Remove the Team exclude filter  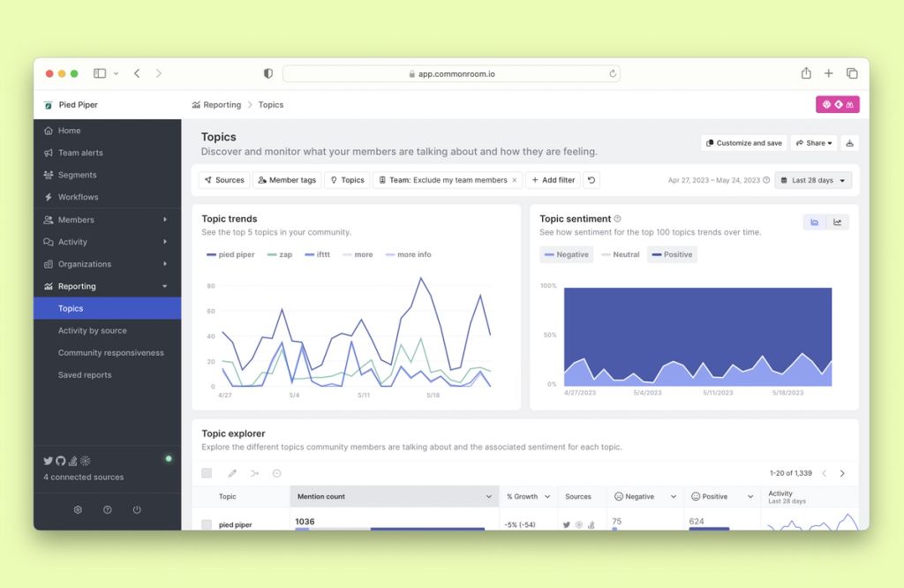pos(515,180)
